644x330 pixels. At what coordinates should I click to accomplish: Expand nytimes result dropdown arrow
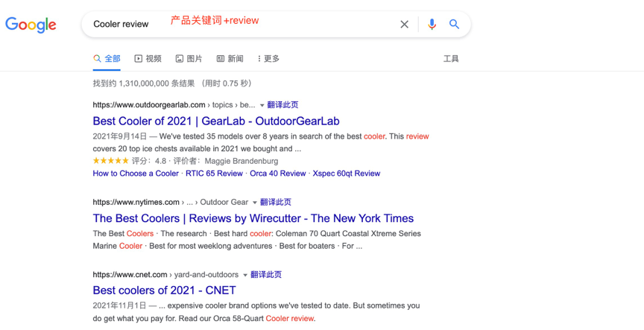(x=255, y=203)
